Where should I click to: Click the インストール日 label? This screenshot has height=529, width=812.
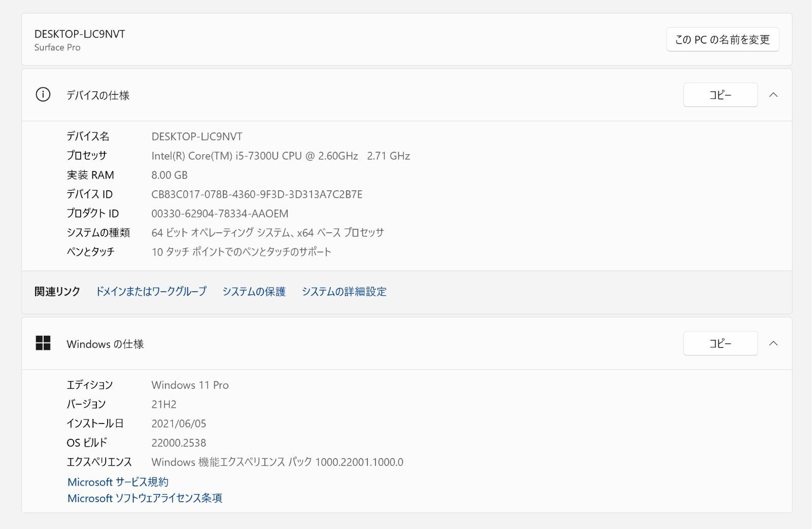coord(95,424)
